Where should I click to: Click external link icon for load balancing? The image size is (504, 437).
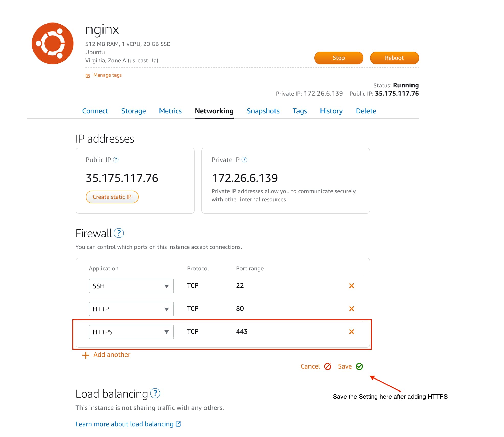click(x=178, y=424)
